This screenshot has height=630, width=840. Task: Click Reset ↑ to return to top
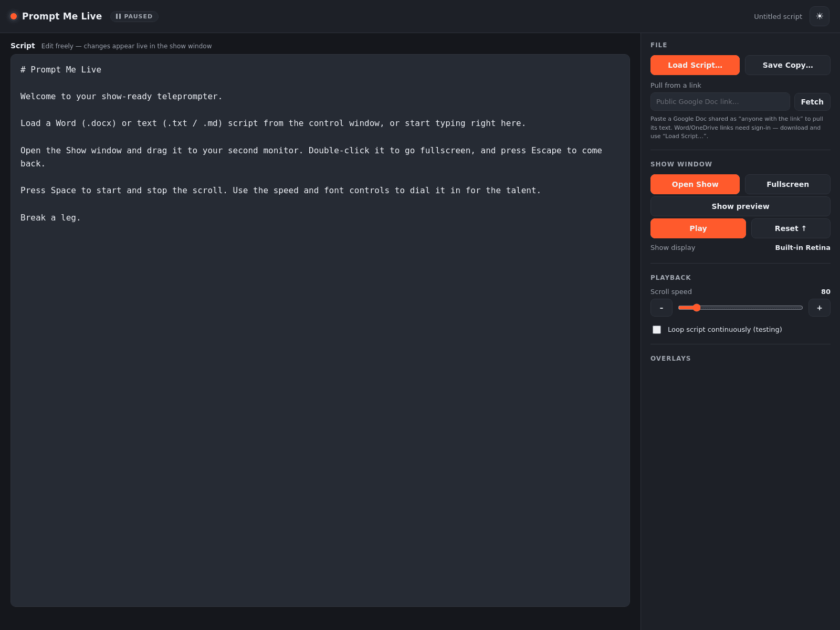pyautogui.click(x=791, y=228)
